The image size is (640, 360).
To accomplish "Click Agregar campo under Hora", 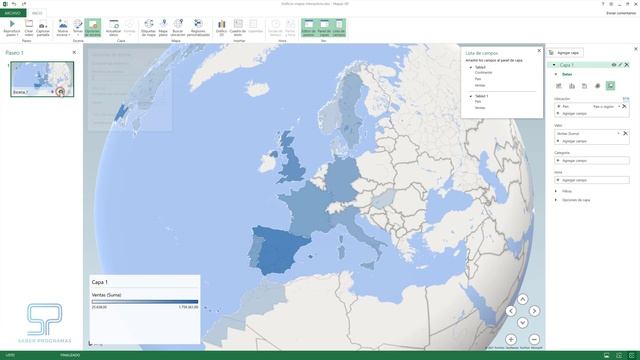I will [x=592, y=180].
